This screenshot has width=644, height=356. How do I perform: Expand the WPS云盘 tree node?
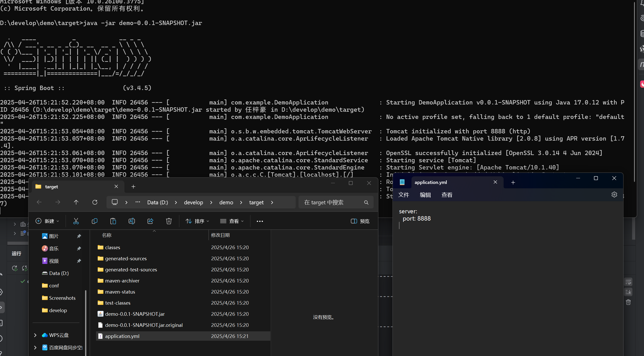[x=35, y=335]
